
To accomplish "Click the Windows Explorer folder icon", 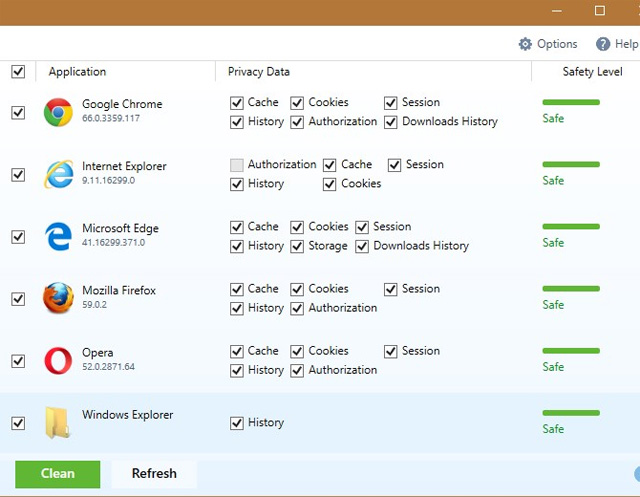I will click(x=58, y=423).
